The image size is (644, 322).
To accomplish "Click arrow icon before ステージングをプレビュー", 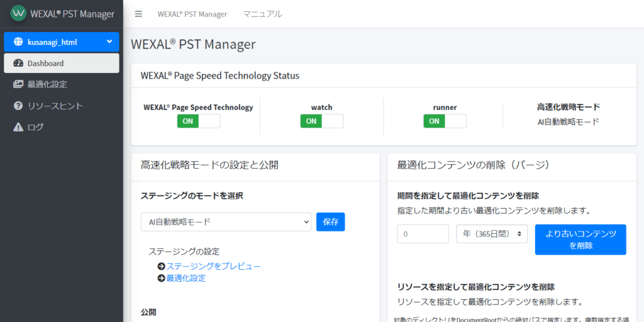I will tap(162, 267).
